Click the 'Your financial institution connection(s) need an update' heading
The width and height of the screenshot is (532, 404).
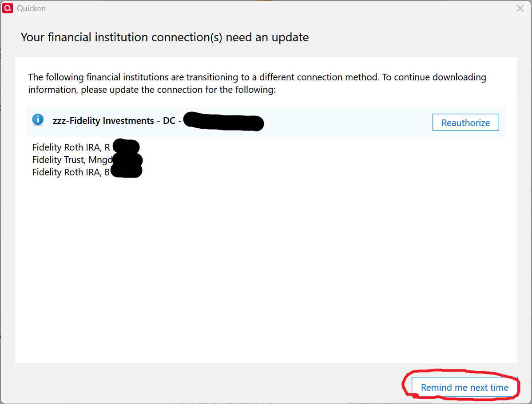(x=165, y=37)
